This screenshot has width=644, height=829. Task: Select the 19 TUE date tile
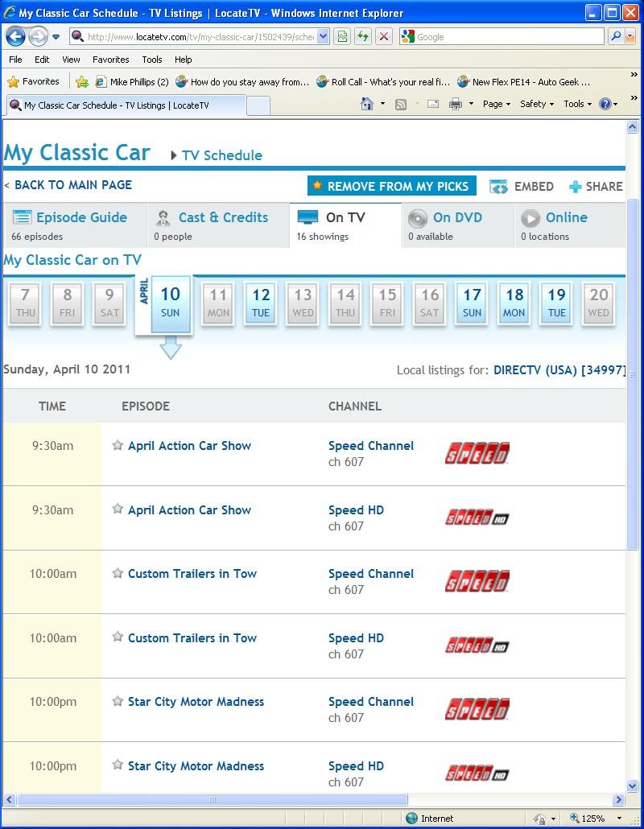click(557, 303)
